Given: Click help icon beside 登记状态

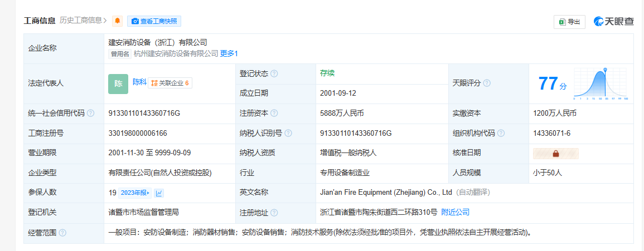Looking at the screenshot, I should point(274,74).
